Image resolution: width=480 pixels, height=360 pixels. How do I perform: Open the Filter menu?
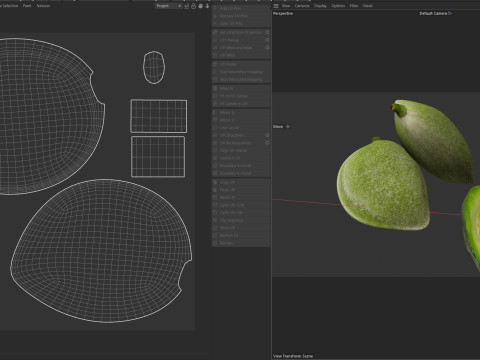point(354,6)
